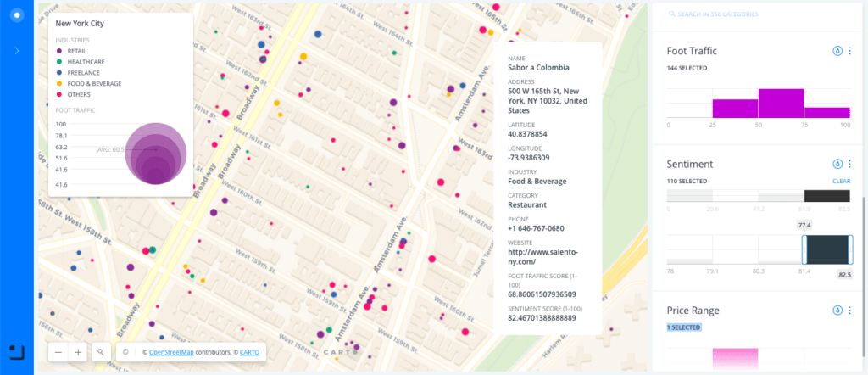This screenshot has height=375, width=868.
Task: Click the left handle of Sentiment range slider
Action: coord(804,249)
